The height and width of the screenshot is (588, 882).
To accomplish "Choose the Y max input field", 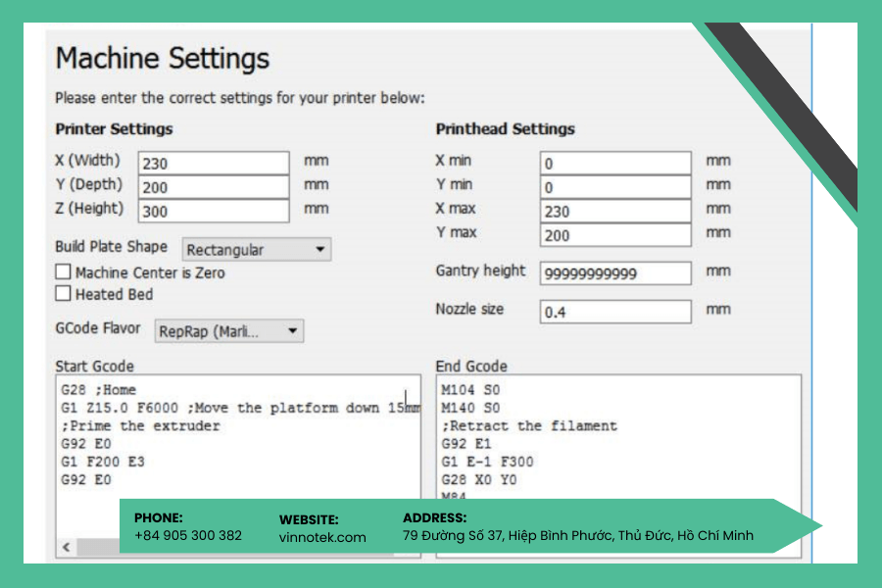I will coord(615,235).
